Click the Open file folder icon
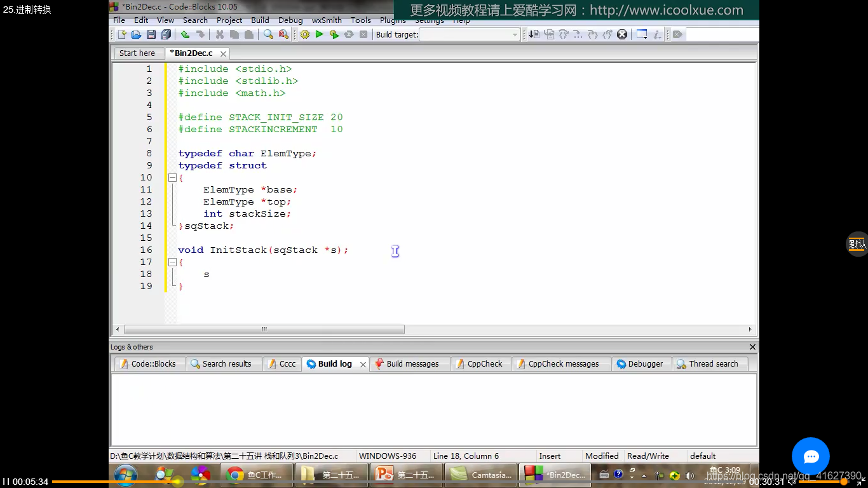 [136, 34]
